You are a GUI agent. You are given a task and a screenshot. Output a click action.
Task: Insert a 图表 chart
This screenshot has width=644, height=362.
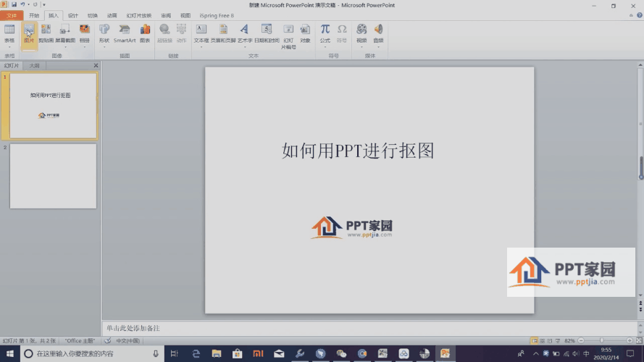coord(145,33)
